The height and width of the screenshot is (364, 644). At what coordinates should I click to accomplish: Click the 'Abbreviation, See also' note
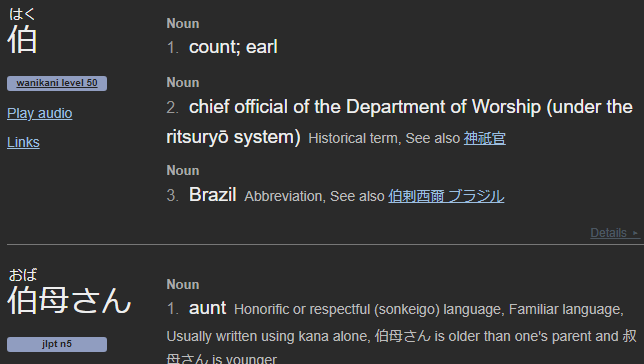[x=314, y=196]
